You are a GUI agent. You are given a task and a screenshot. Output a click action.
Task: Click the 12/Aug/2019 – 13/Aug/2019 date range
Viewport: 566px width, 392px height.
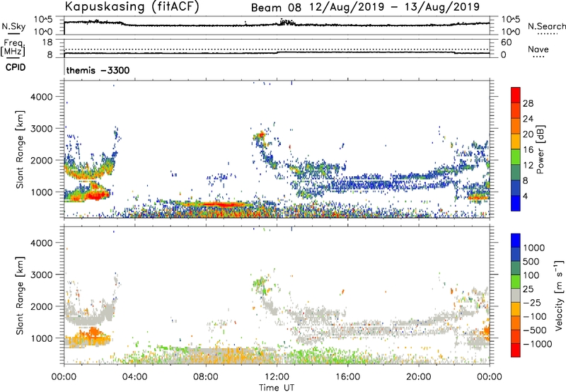pyautogui.click(x=395, y=7)
